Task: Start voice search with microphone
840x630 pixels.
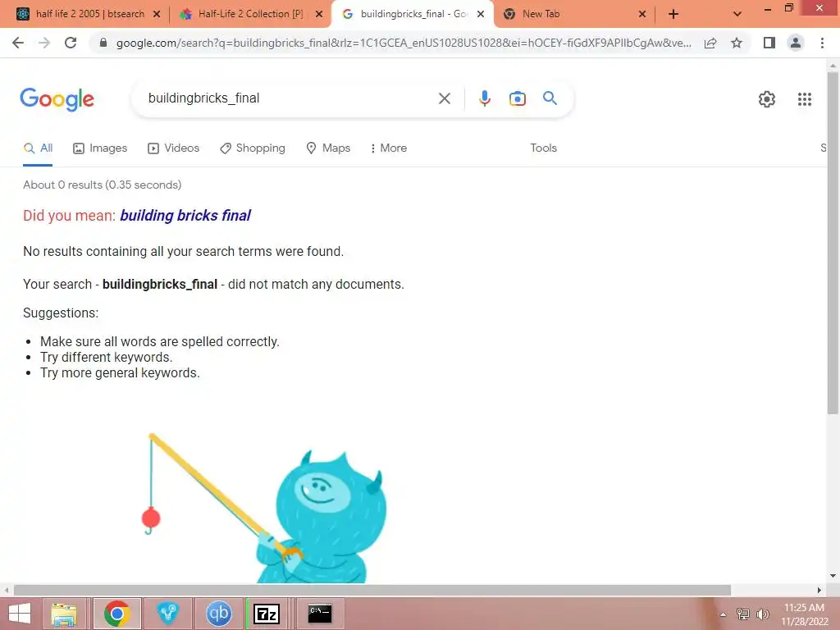Action: tap(484, 98)
